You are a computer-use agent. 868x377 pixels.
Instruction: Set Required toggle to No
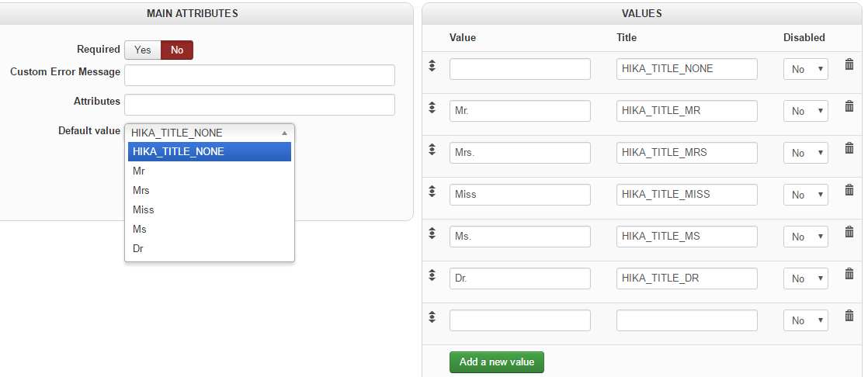(177, 50)
